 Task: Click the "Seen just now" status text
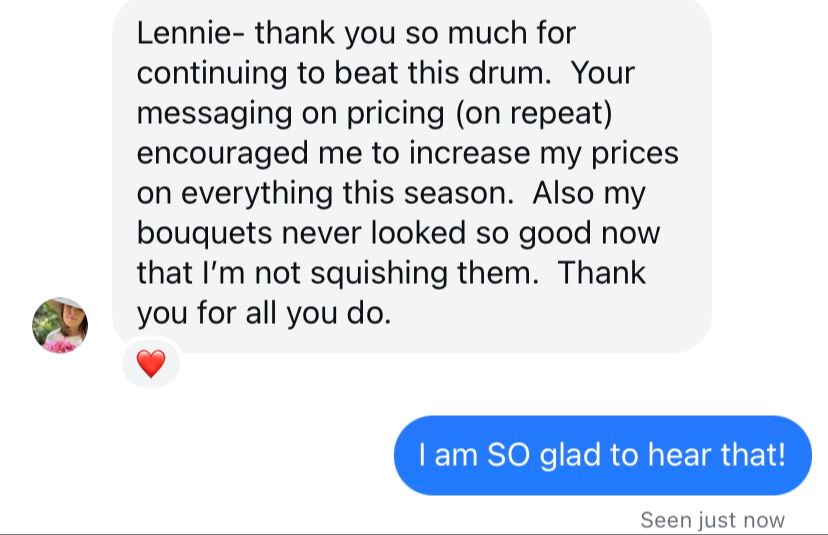[712, 520]
